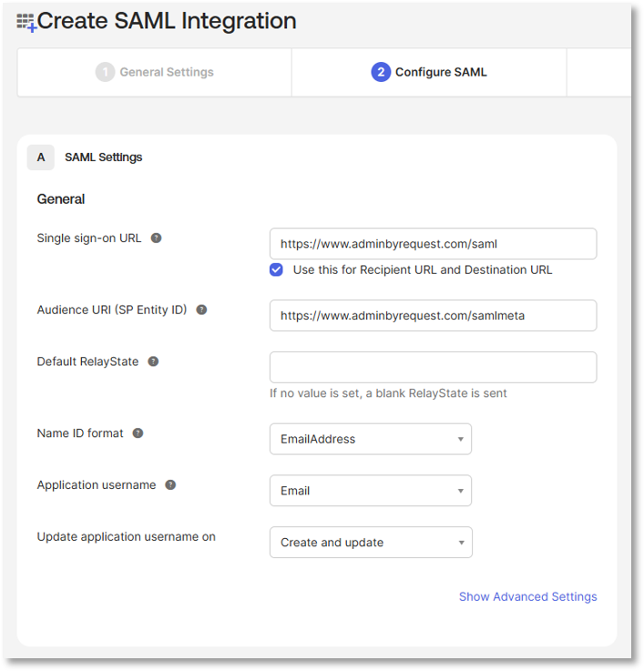644x671 pixels.
Task: Click into the Default RelayState field
Action: (x=433, y=367)
